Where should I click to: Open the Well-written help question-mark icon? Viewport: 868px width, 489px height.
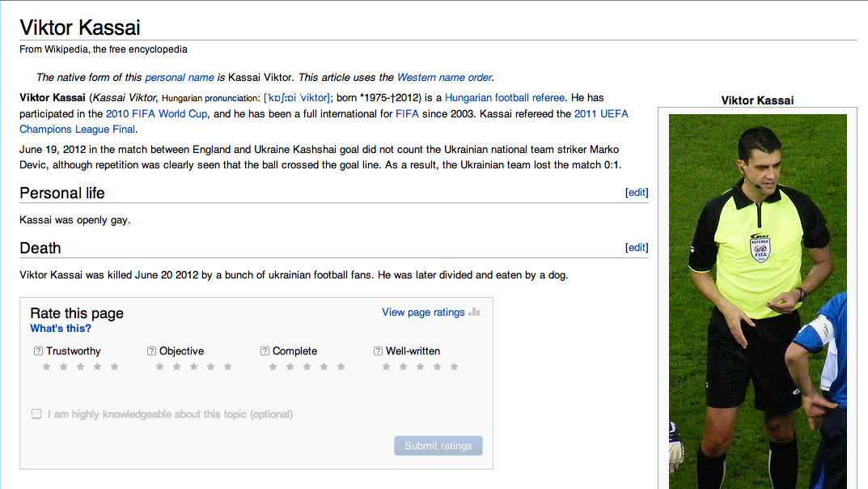pyautogui.click(x=378, y=351)
